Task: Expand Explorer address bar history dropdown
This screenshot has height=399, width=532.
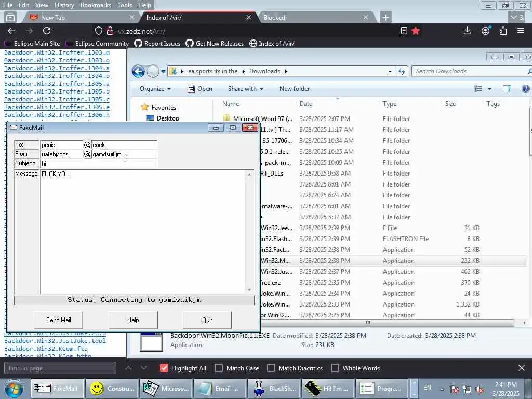Action: [390, 71]
